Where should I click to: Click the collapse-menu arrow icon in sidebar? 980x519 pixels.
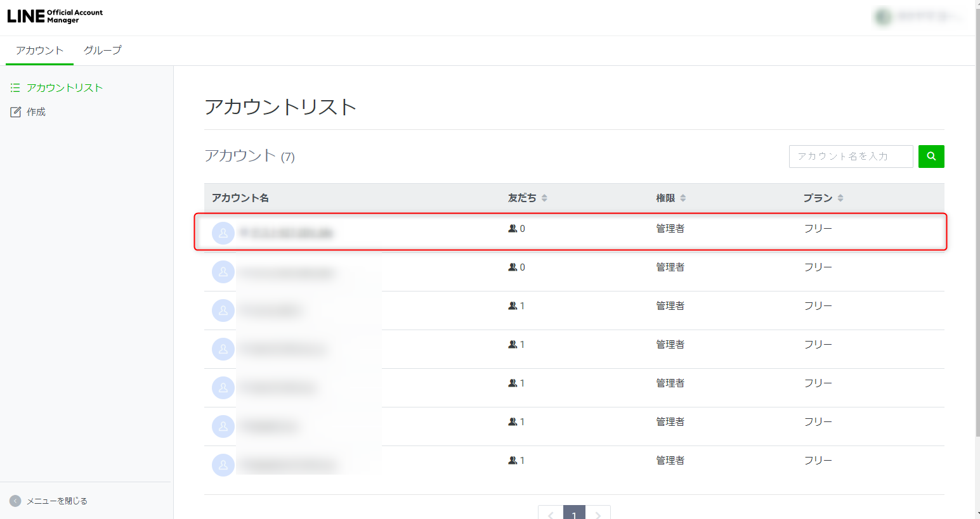point(15,501)
